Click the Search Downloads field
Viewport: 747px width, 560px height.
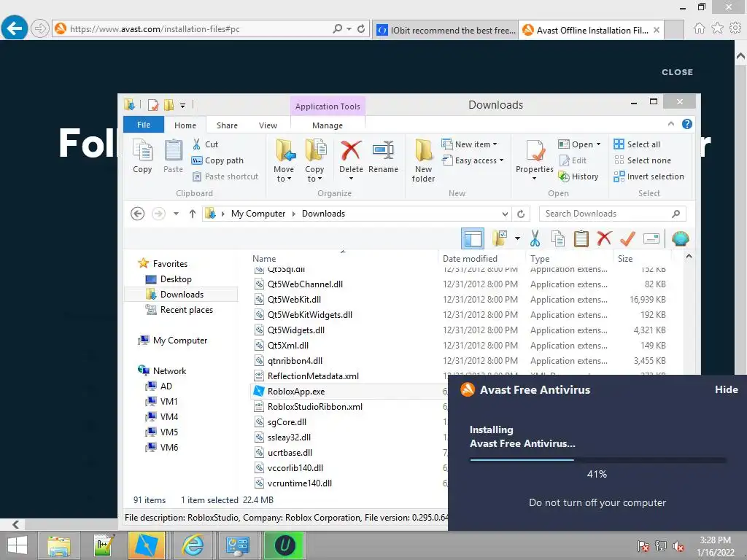(x=612, y=214)
